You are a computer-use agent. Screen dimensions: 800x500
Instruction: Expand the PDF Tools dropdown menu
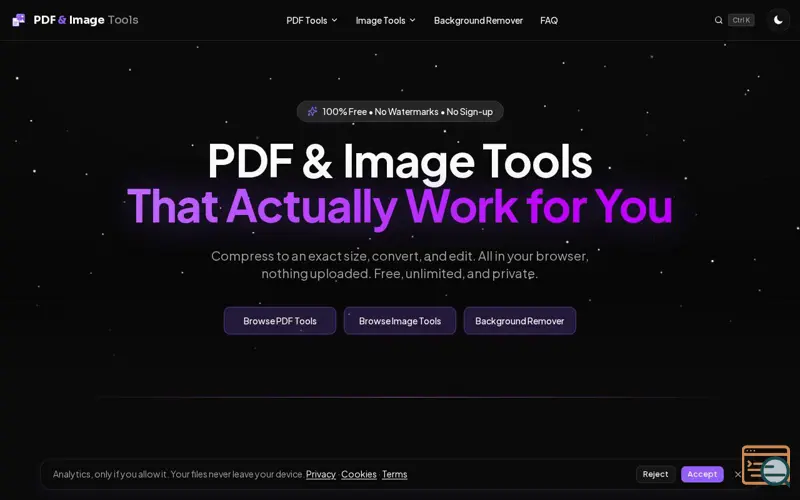(312, 20)
